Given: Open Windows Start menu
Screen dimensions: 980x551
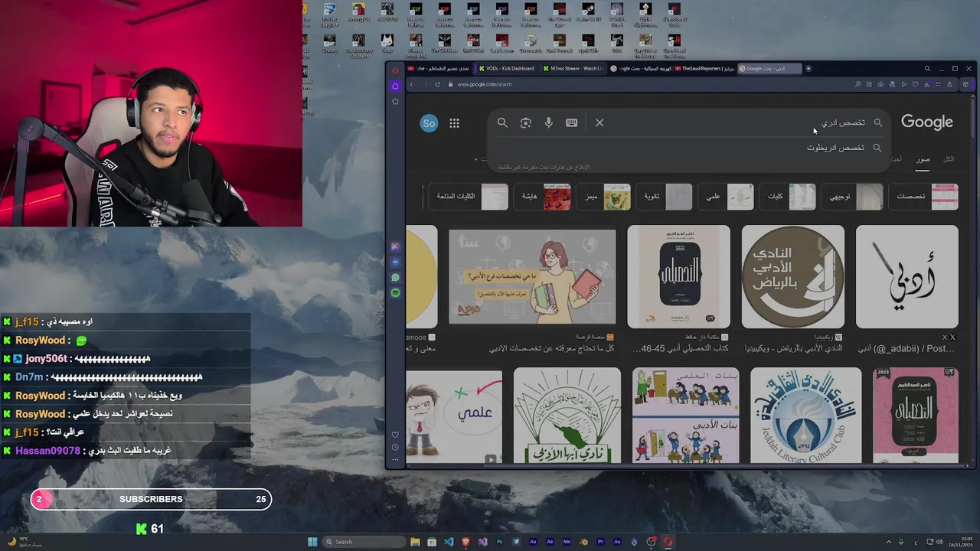Looking at the screenshot, I should pos(312,542).
